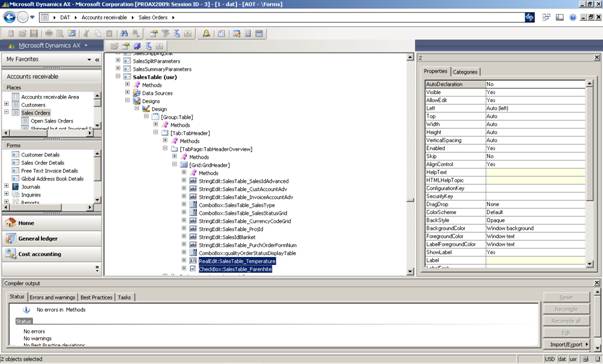Click the Copy icon in main toolbar
The image size is (603, 364).
pos(98,34)
